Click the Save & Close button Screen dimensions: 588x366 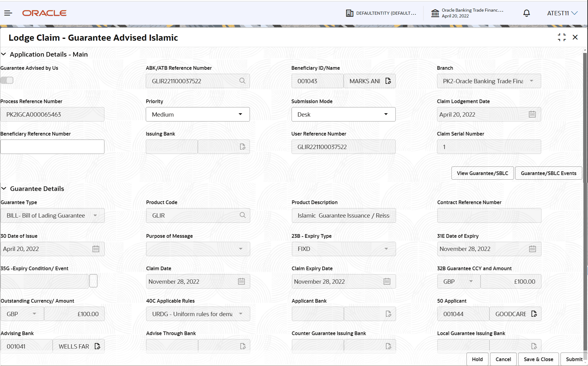pos(538,359)
